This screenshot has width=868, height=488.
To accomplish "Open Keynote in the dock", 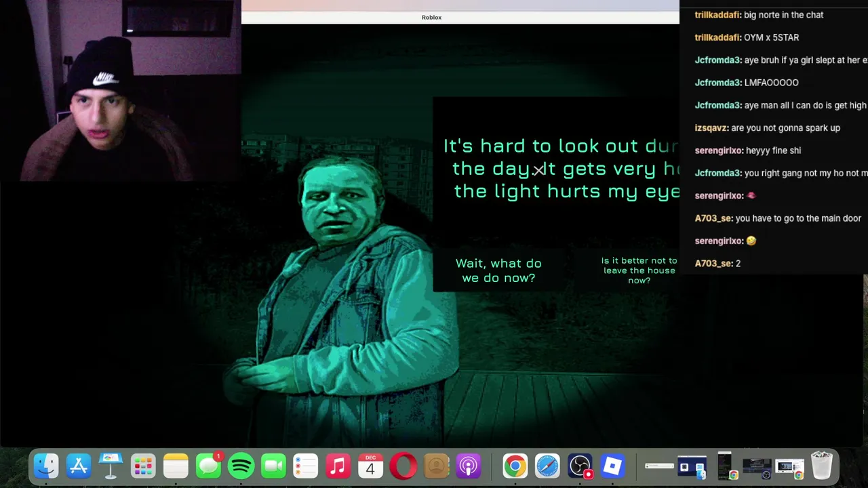I will (111, 466).
